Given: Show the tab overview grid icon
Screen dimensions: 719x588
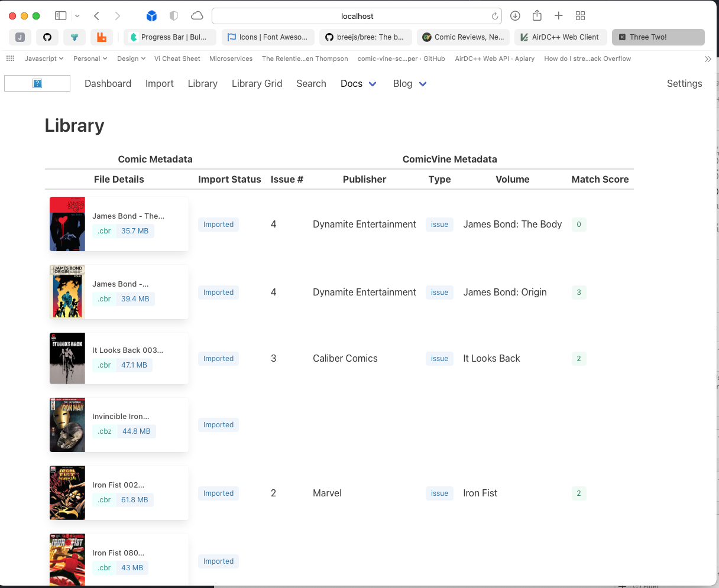Looking at the screenshot, I should (x=580, y=16).
